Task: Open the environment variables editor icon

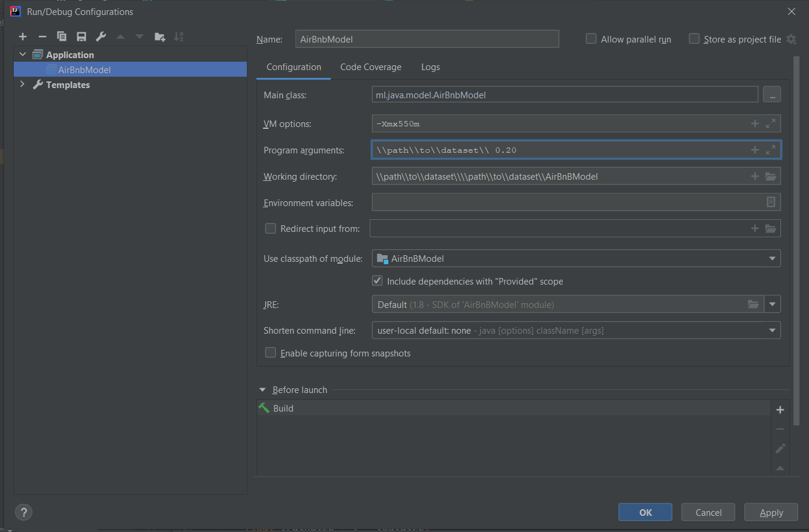Action: pos(771,202)
